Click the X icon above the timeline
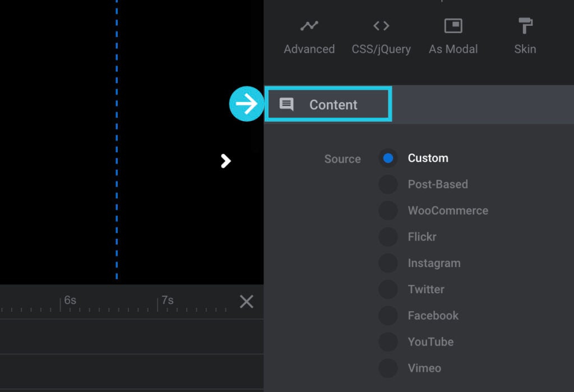 pos(246,302)
